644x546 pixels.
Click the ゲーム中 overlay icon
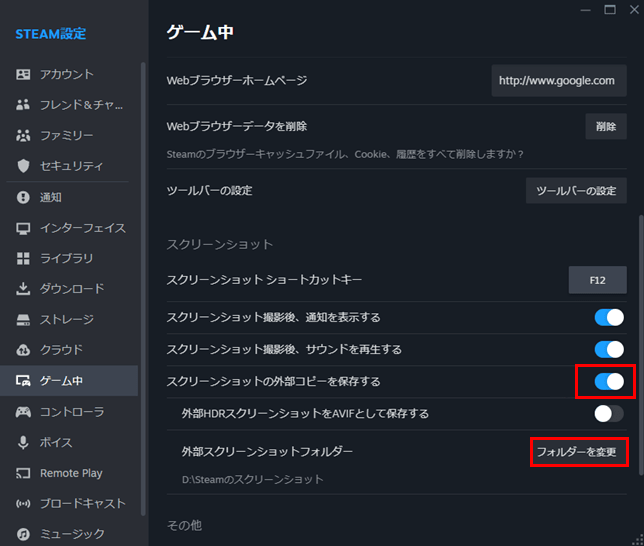tap(23, 381)
